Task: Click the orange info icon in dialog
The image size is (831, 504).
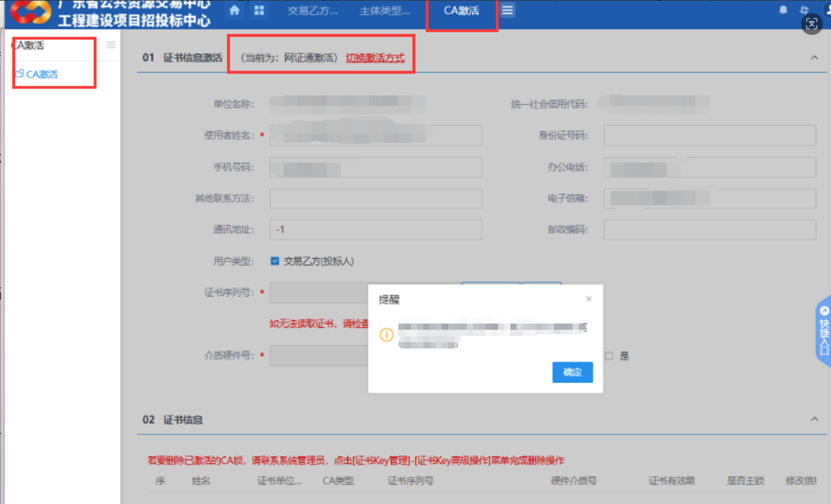Action: point(387,335)
